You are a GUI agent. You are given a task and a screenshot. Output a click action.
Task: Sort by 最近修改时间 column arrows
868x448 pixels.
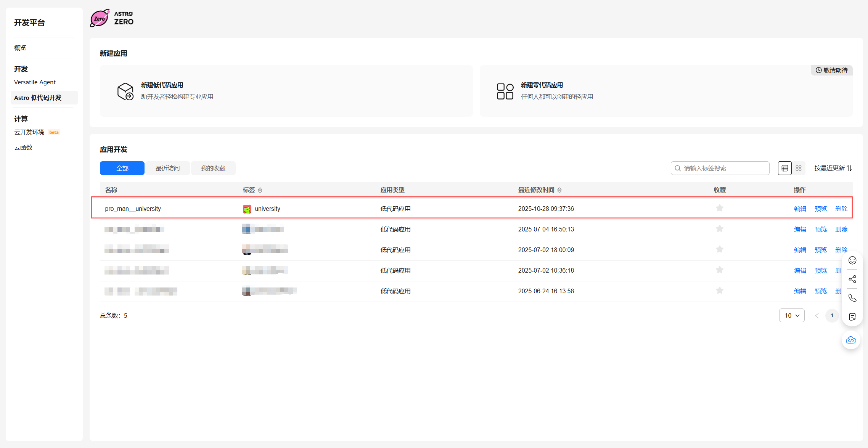559,190
